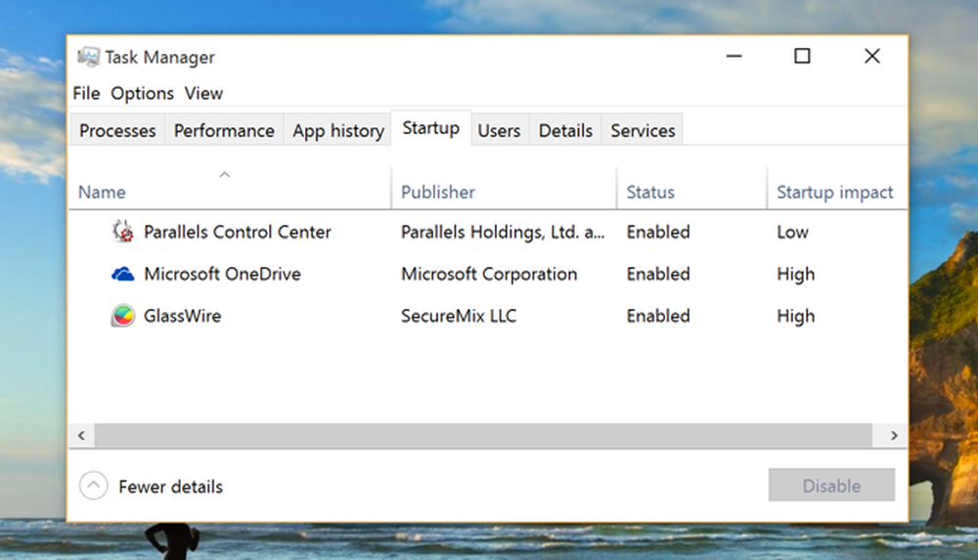Click the Microsoft Corporation publisher cell

489,274
